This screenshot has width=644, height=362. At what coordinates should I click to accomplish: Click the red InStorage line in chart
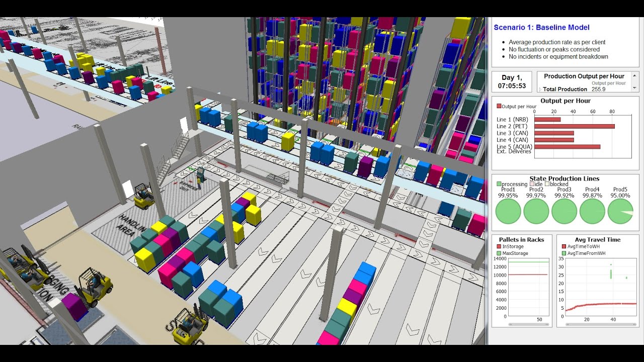(528, 275)
